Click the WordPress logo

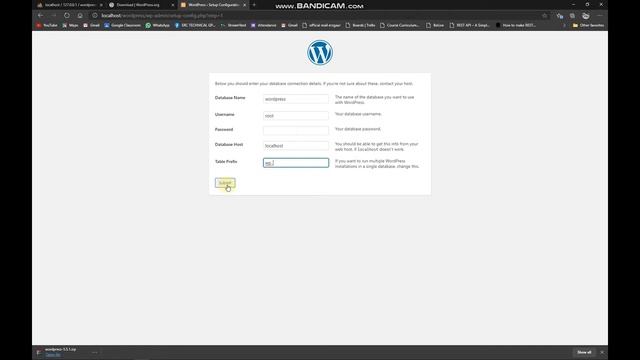click(320, 53)
